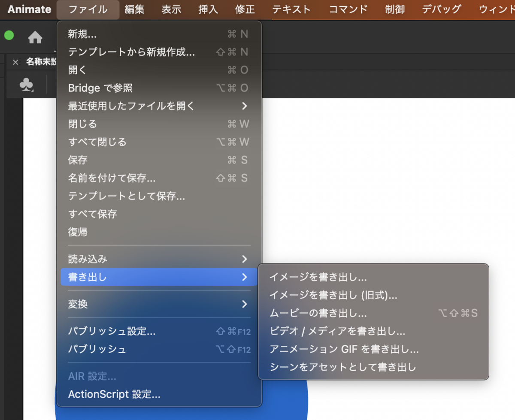Open the 表示 menu

coord(171,9)
